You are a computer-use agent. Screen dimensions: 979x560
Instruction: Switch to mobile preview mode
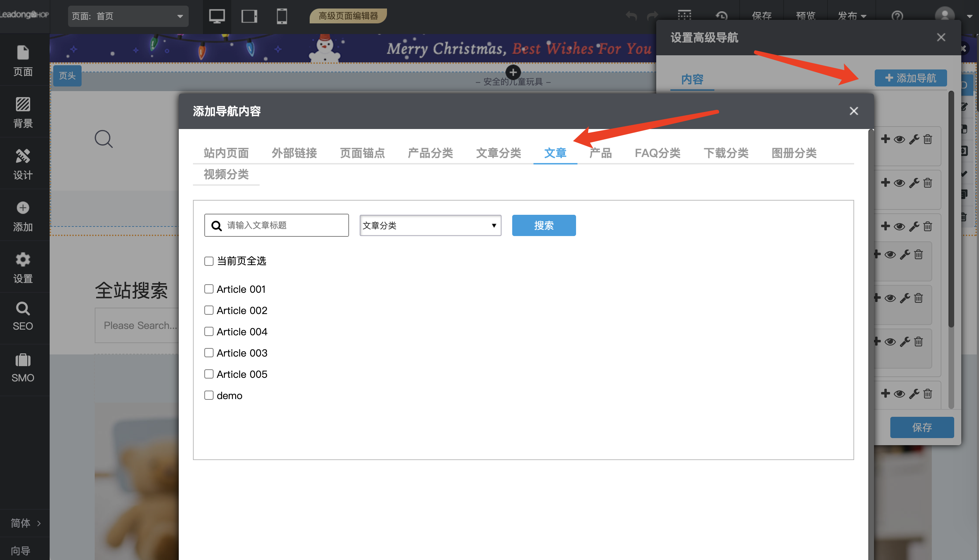pyautogui.click(x=281, y=16)
